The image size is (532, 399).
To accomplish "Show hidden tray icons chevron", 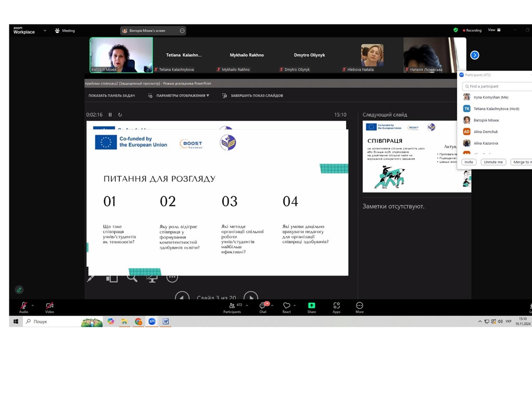I will point(480,321).
